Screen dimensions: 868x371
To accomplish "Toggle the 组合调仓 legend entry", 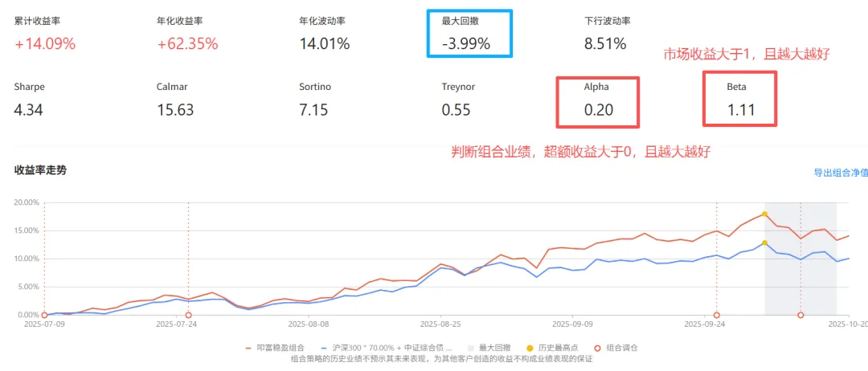I will (617, 348).
